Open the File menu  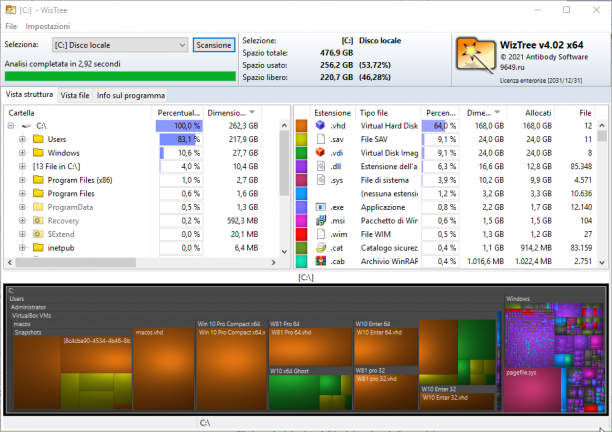click(11, 26)
